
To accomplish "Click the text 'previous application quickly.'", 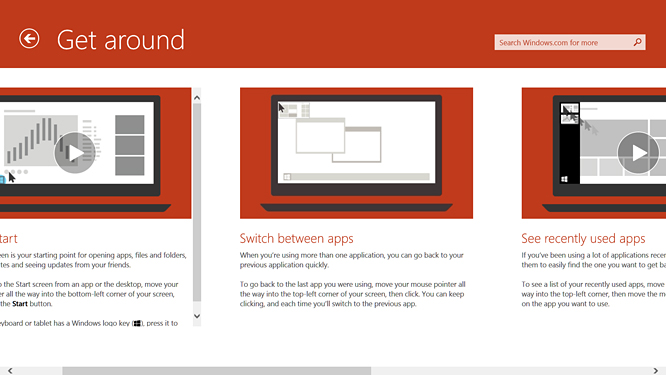I will 284,265.
